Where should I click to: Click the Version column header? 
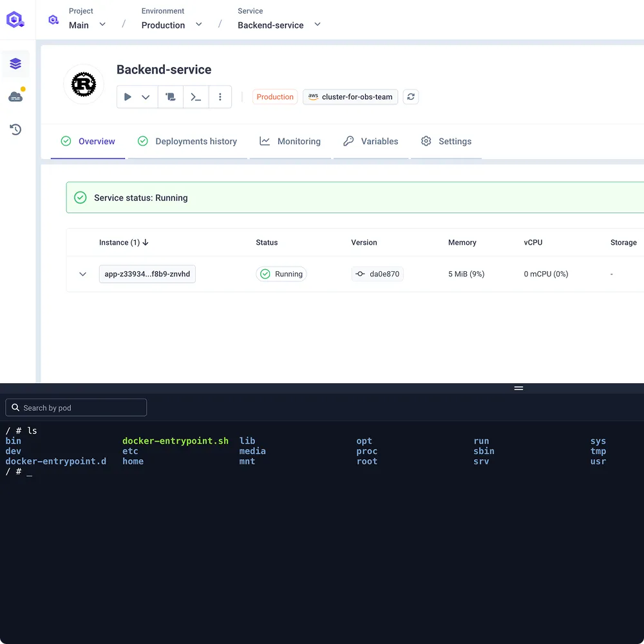click(364, 242)
